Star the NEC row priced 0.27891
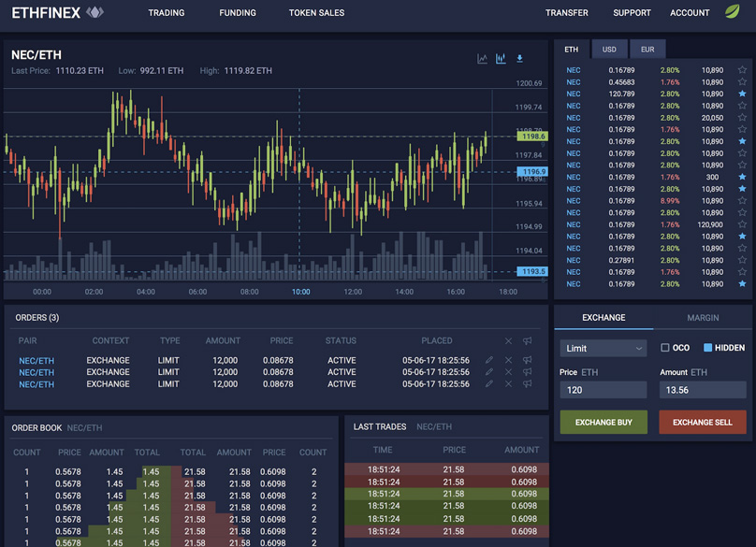Image resolution: width=756 pixels, height=547 pixels. click(x=742, y=260)
